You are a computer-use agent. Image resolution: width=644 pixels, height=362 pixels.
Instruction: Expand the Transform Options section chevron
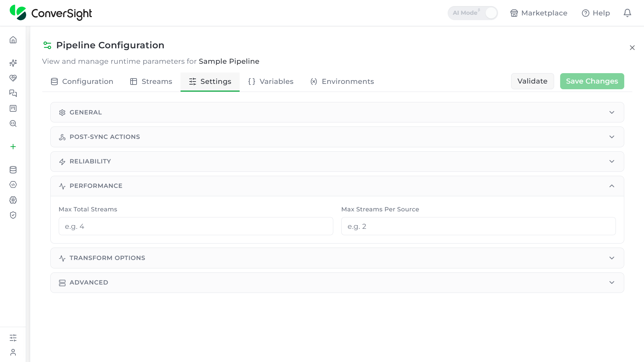click(x=612, y=258)
